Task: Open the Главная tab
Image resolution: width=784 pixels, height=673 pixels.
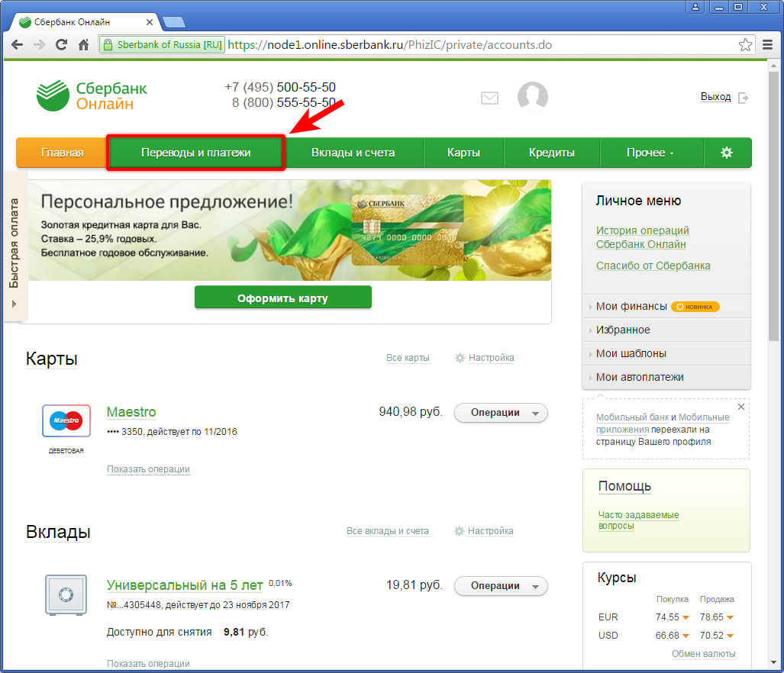Action: [x=62, y=153]
